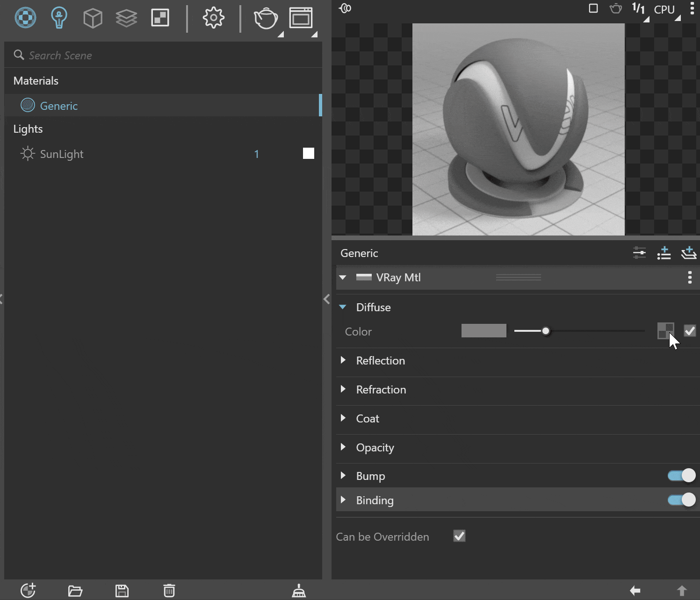Click the diffuse color texture slot icon
The height and width of the screenshot is (600, 700).
pos(665,331)
